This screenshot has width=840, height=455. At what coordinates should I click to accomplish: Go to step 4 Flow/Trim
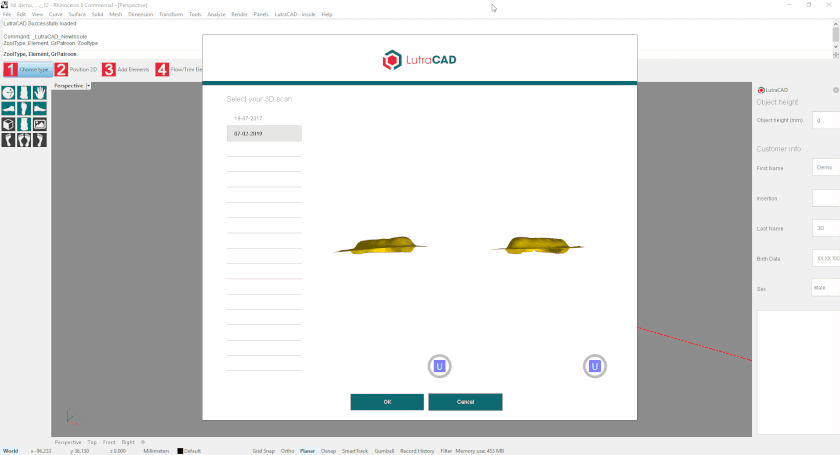tap(179, 70)
